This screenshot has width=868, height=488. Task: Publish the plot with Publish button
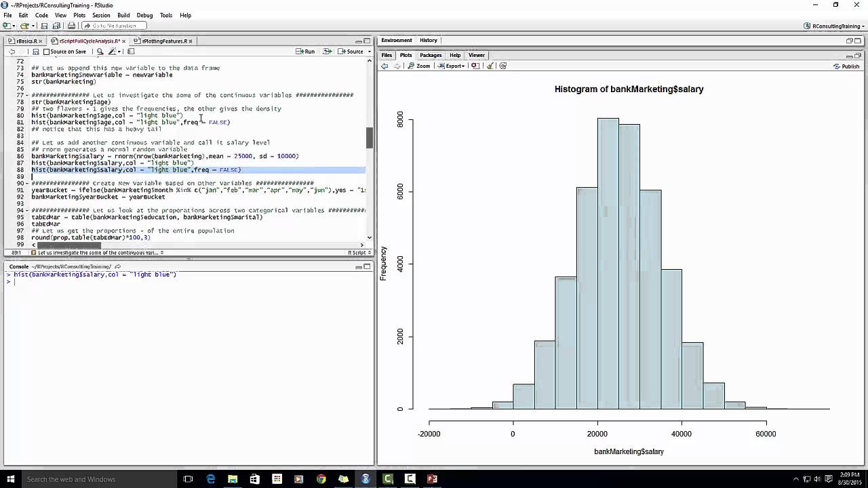[846, 66]
